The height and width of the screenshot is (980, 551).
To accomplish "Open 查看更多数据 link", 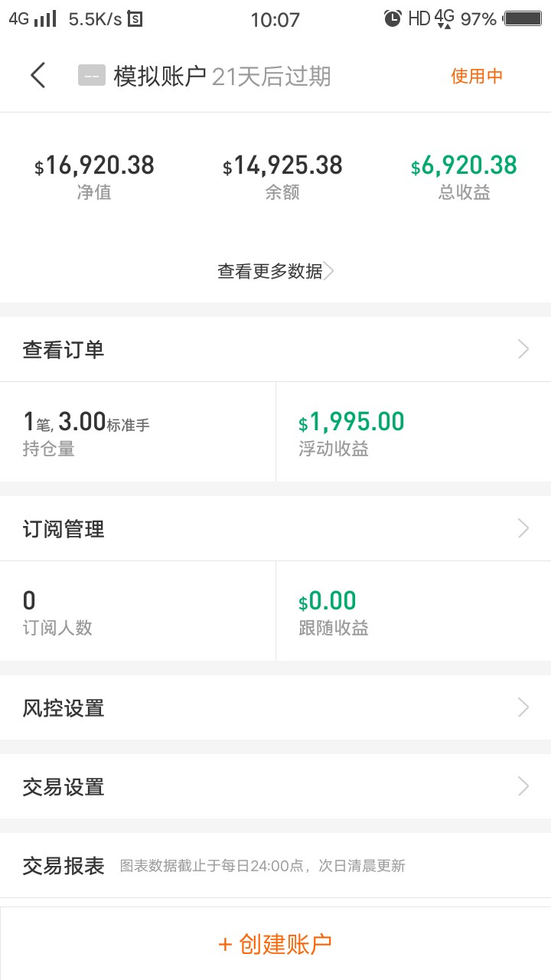I will 275,271.
